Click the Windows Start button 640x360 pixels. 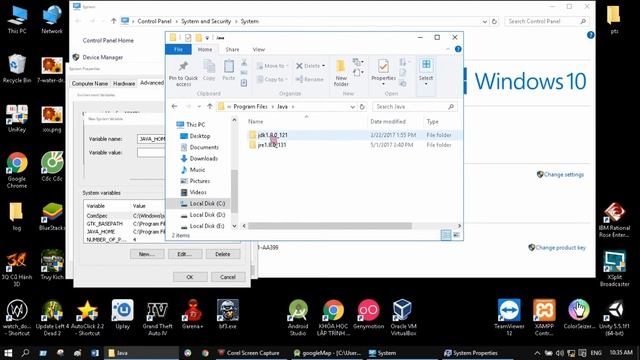point(8,353)
